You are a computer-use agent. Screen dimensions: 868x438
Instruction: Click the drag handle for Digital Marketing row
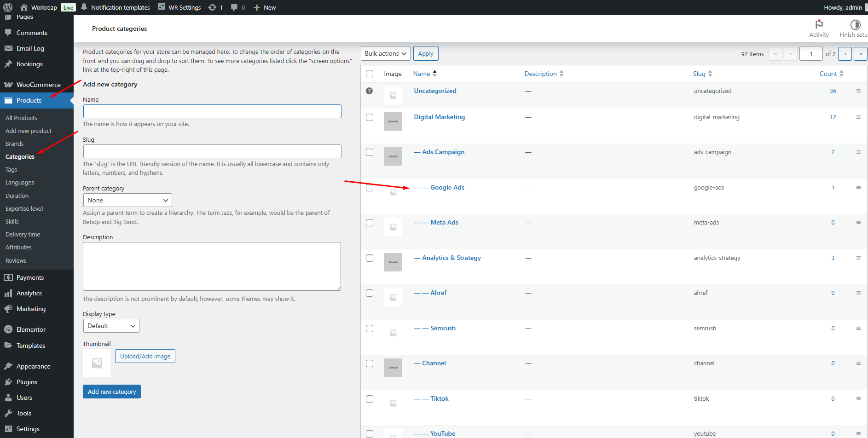[858, 117]
